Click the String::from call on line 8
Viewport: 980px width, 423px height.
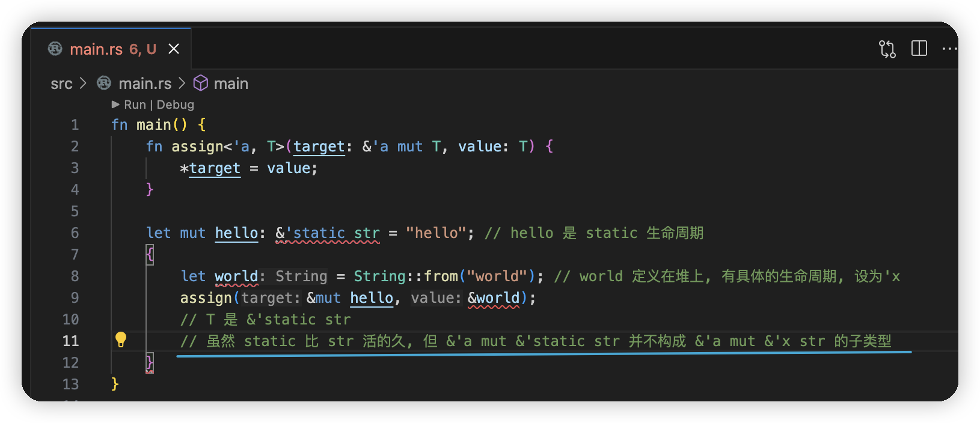click(406, 276)
